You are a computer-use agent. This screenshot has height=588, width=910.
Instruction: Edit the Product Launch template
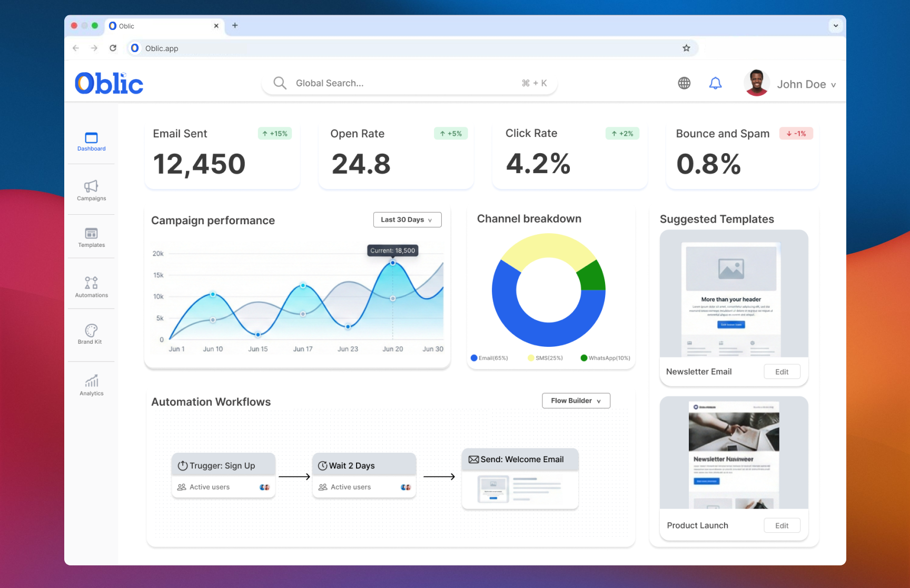tap(782, 525)
